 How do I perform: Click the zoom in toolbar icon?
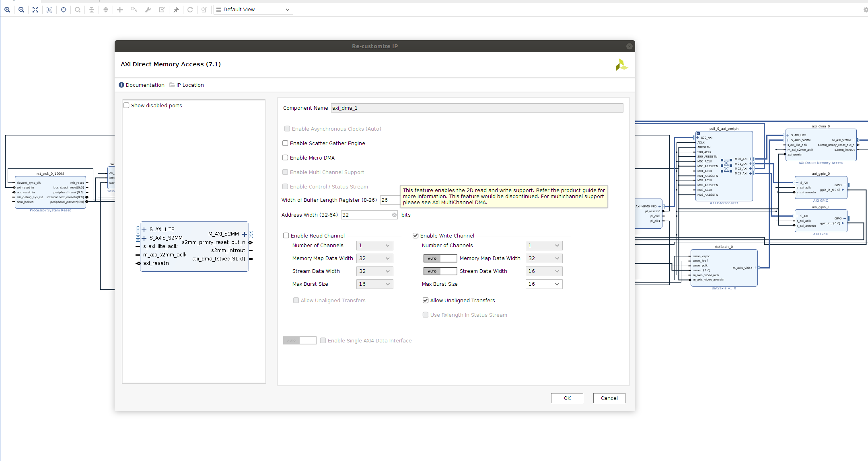7,10
